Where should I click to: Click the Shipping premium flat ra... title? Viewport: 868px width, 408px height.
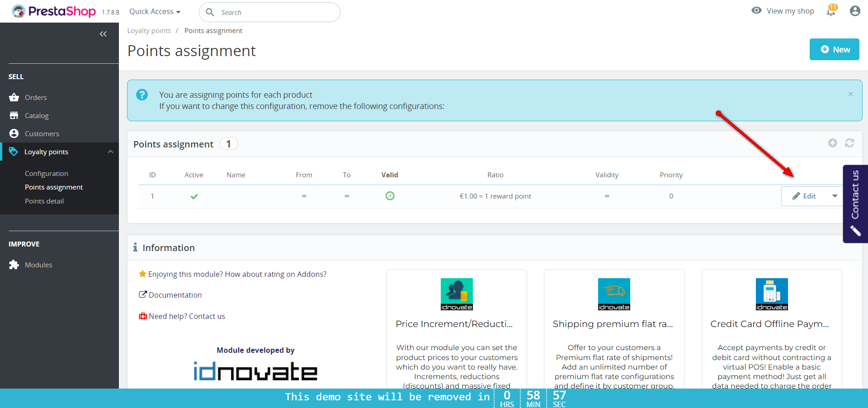tap(613, 324)
